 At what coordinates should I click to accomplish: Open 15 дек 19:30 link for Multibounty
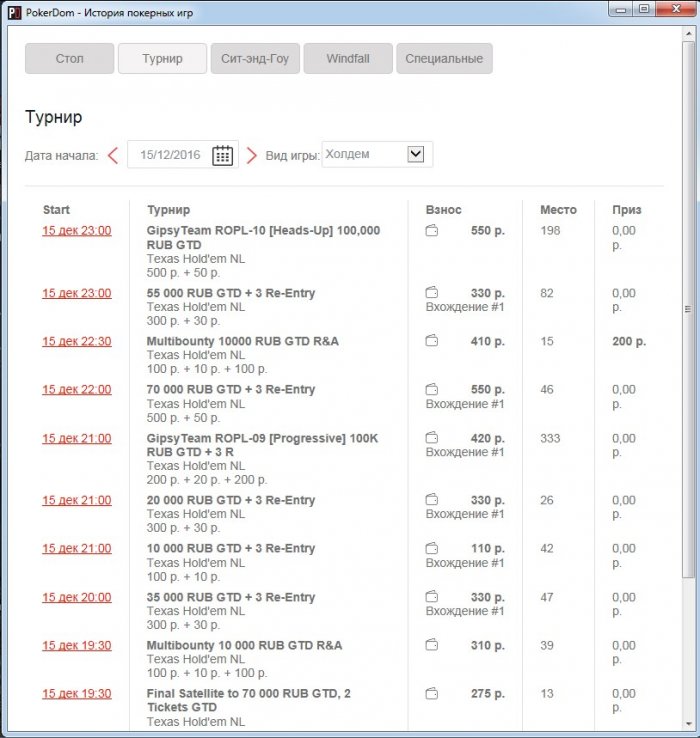tap(77, 646)
